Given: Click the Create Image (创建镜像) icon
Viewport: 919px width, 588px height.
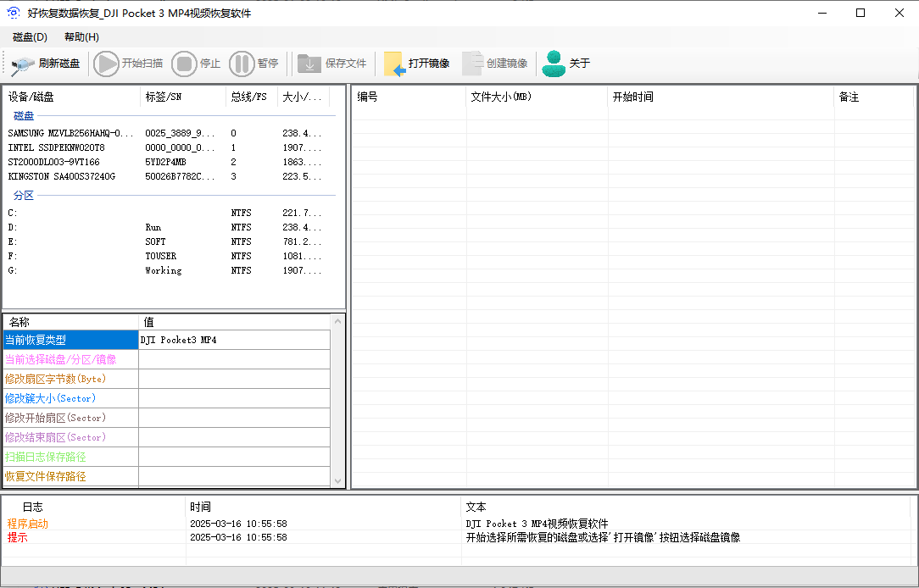Looking at the screenshot, I should click(473, 64).
